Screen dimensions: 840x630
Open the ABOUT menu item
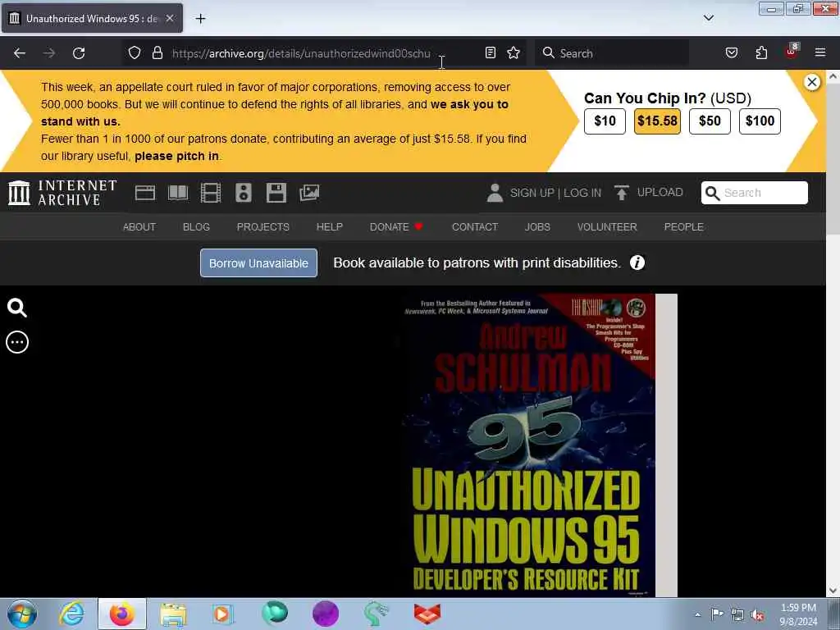pos(139,227)
